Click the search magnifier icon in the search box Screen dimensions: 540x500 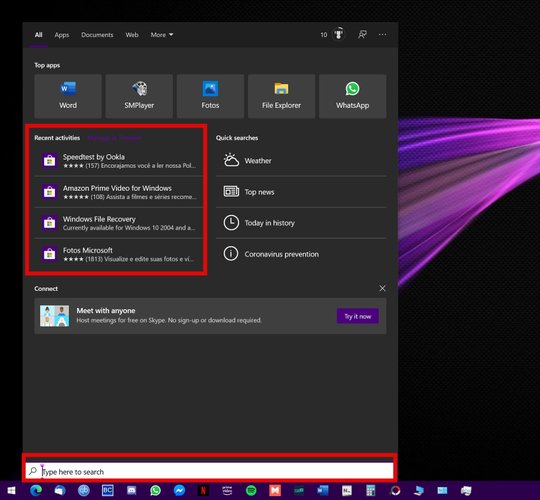(33, 471)
